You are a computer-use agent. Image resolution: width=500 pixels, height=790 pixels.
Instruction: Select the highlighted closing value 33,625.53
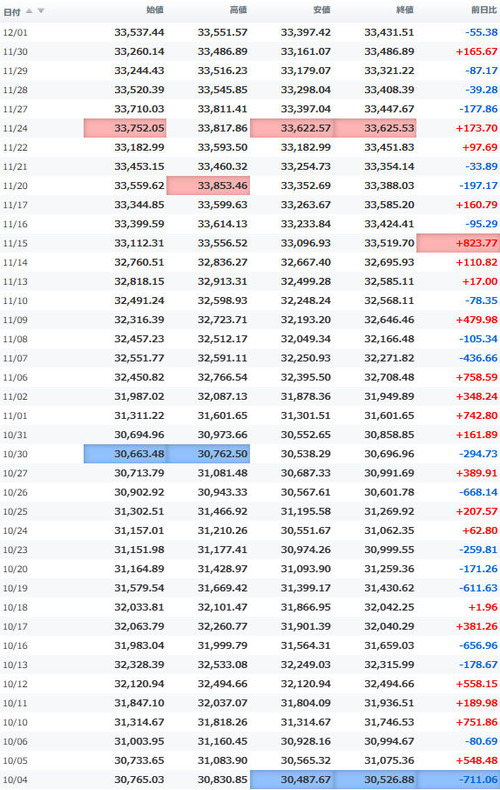[x=374, y=128]
